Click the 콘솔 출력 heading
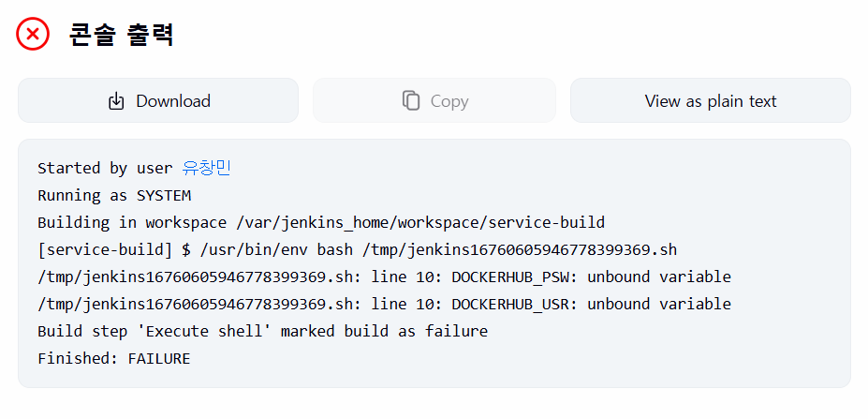 tap(122, 35)
